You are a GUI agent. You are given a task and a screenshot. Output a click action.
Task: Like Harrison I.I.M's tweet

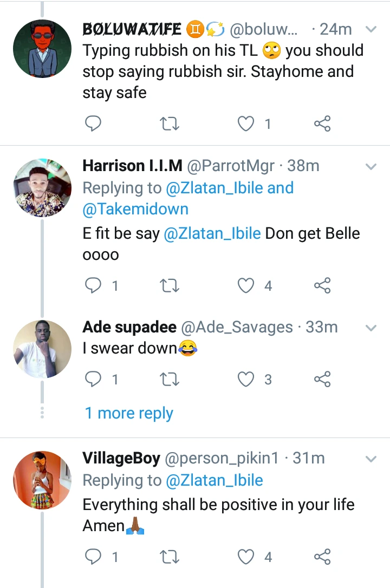(246, 285)
